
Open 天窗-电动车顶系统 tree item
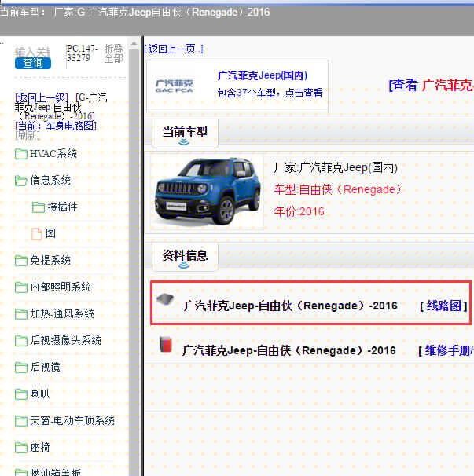click(x=72, y=421)
